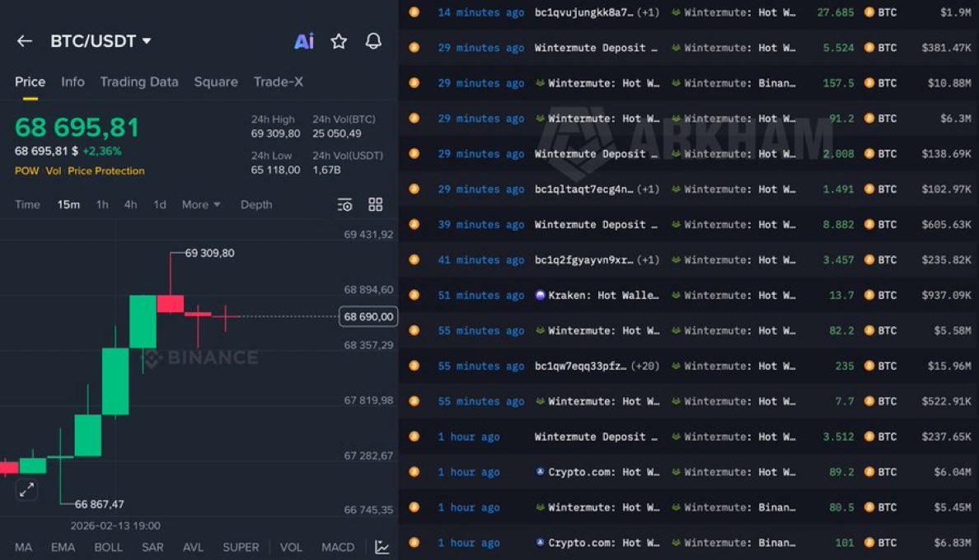
Task: Click the 66 867,47 chart low label
Action: [99, 504]
